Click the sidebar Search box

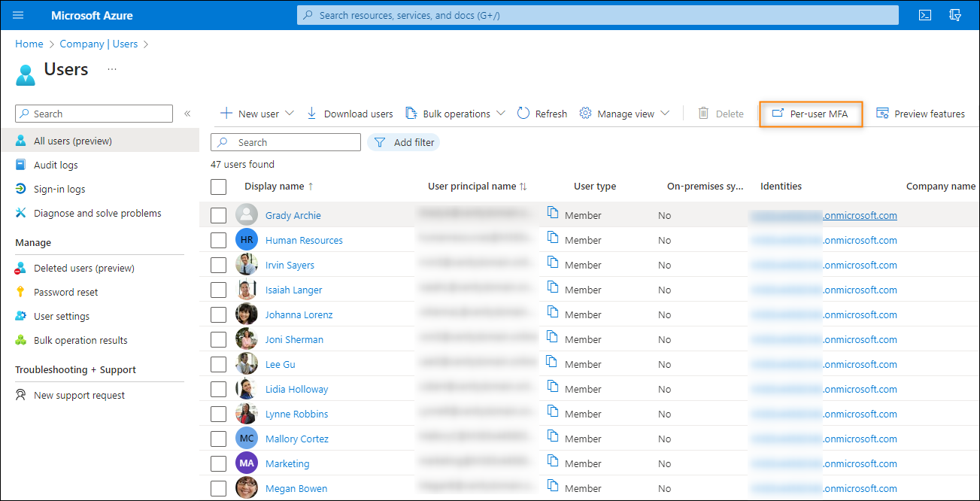94,114
